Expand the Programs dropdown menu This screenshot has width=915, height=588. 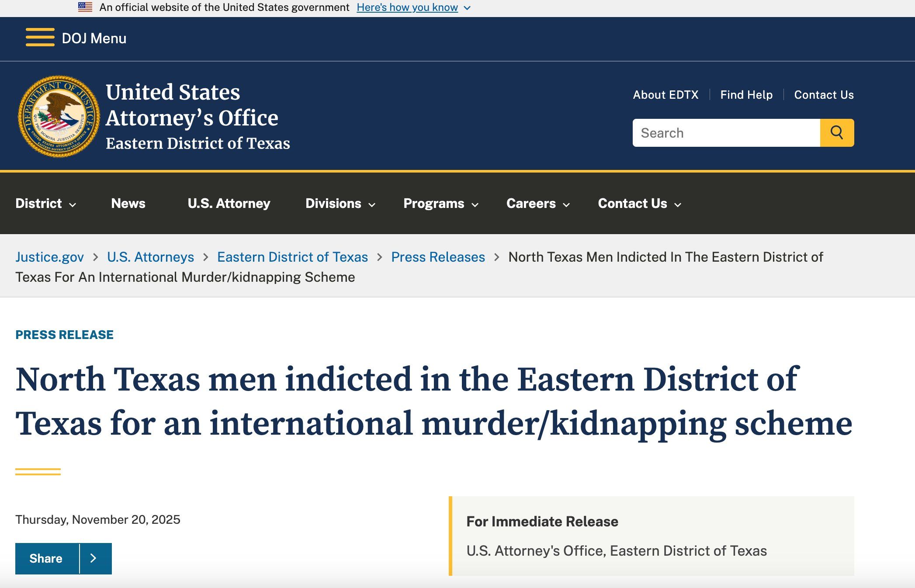pos(441,204)
